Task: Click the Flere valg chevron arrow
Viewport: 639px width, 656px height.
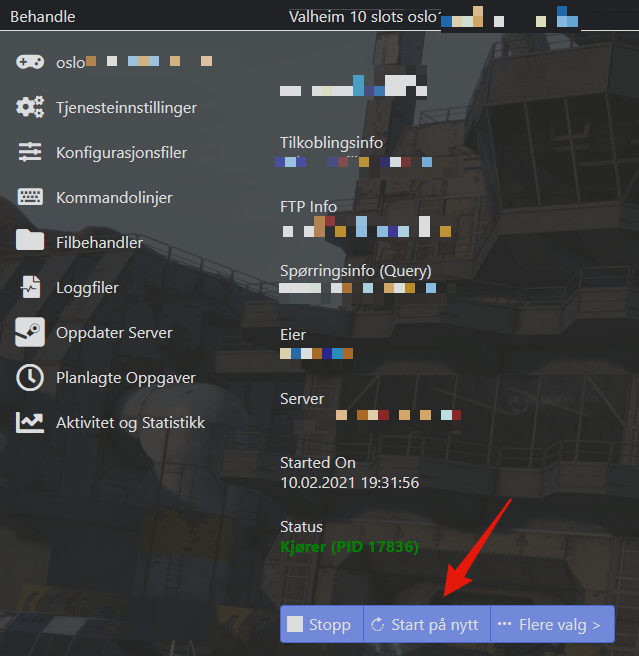Action: [596, 625]
